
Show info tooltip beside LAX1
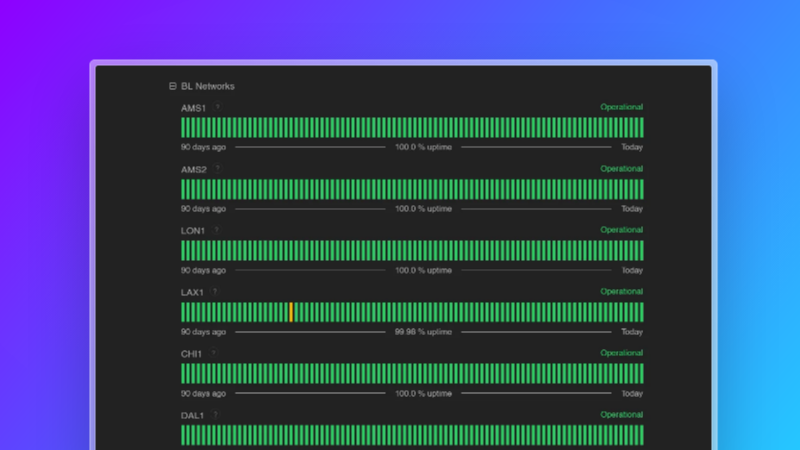pyautogui.click(x=215, y=292)
